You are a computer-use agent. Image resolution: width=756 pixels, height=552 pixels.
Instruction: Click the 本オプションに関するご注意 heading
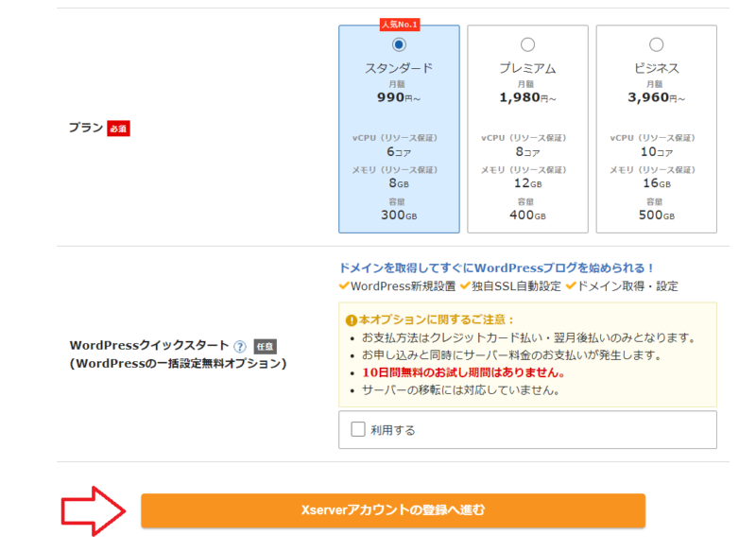437,319
